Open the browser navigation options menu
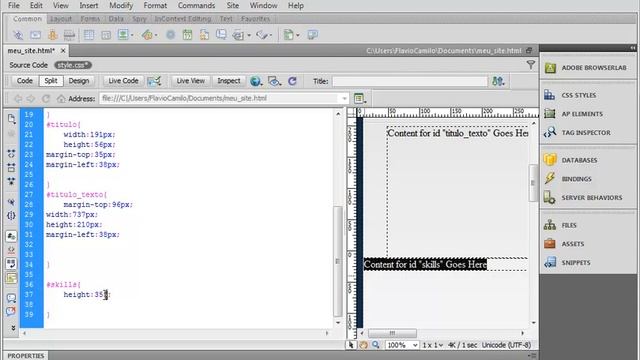Viewport: 640px width, 360px height. (x=360, y=98)
